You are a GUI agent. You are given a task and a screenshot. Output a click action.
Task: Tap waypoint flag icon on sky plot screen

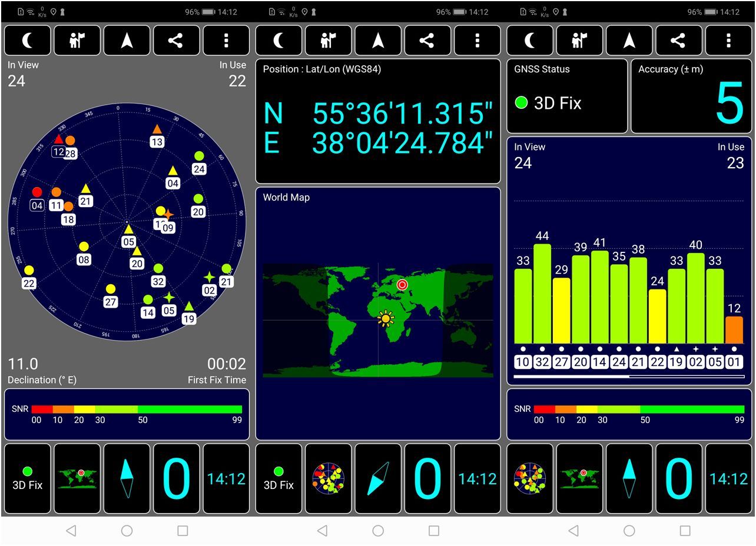pyautogui.click(x=77, y=41)
